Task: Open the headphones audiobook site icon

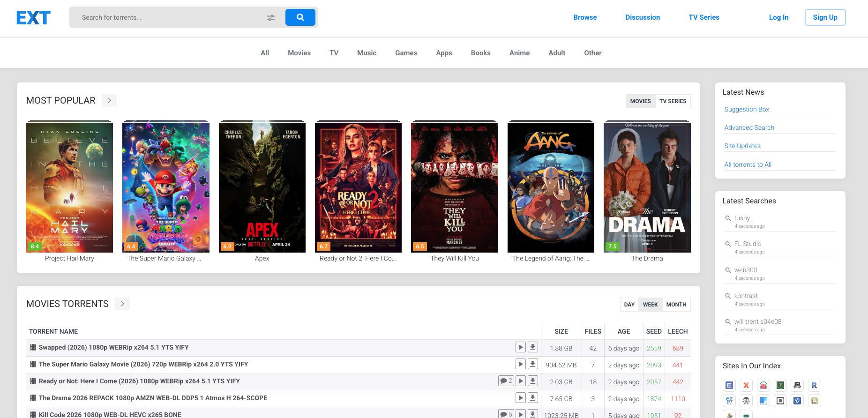Action: (x=763, y=385)
